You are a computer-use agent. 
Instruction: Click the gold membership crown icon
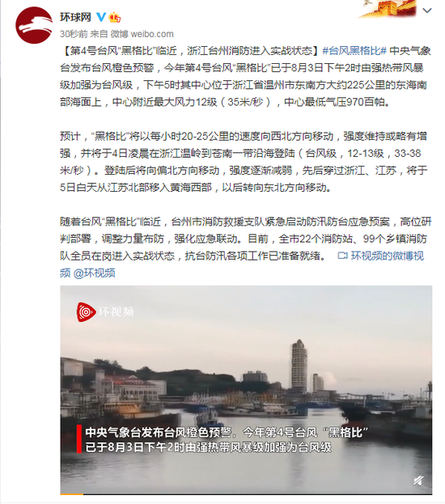(114, 17)
